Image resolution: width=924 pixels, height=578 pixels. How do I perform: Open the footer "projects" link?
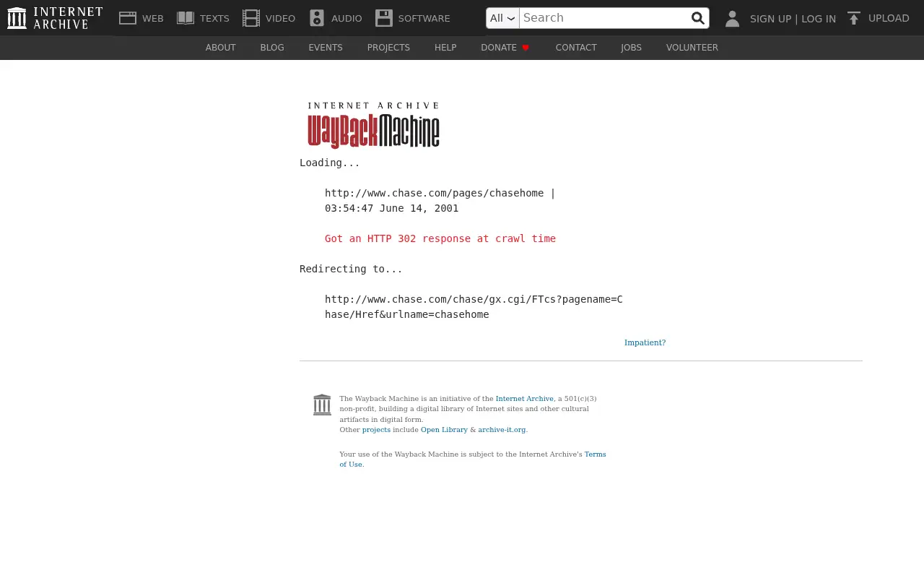coord(376,430)
